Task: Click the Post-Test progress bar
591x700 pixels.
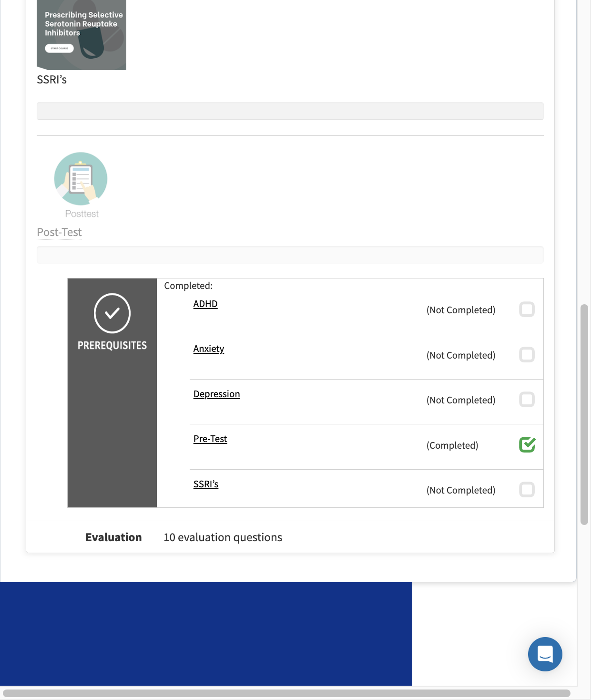Action: coord(290,255)
